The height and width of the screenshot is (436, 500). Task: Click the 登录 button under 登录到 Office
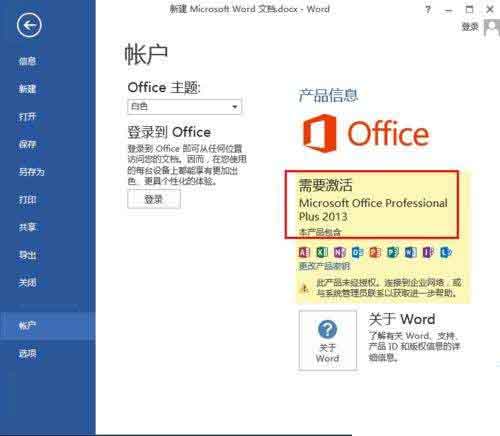point(154,199)
